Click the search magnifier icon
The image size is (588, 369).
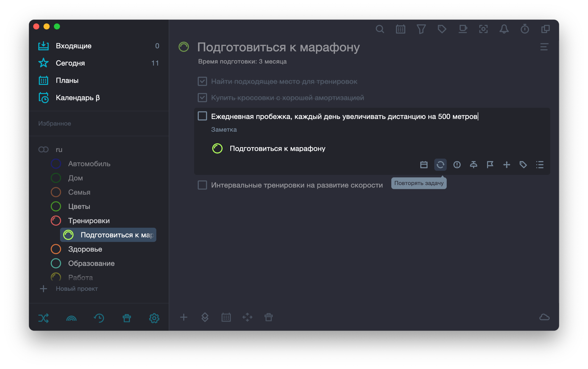pos(380,29)
